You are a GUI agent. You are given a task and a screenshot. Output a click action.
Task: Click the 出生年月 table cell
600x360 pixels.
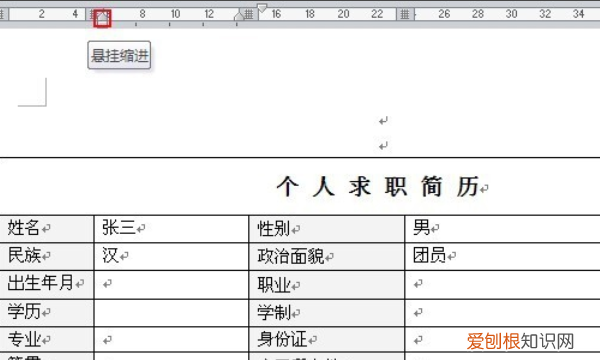[47, 285]
